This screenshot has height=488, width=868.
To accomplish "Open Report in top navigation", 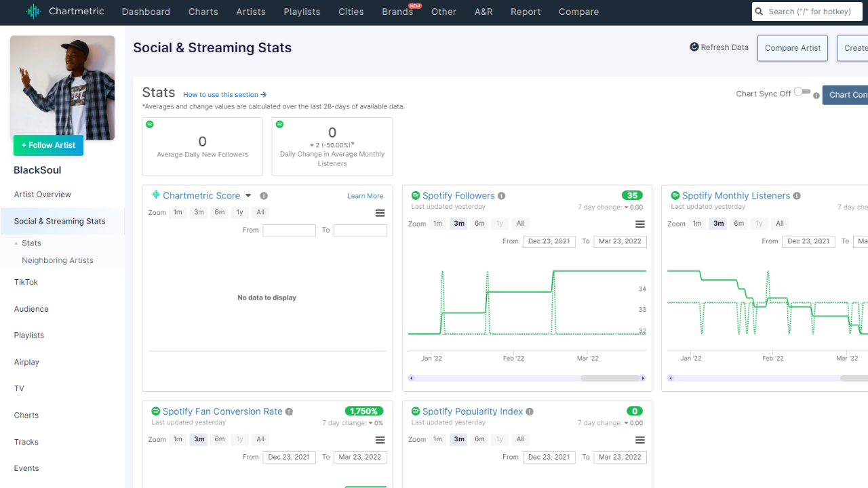I will coord(526,12).
